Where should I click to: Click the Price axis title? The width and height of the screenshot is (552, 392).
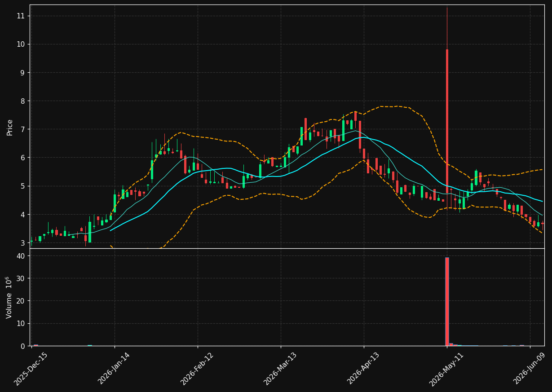[10, 127]
